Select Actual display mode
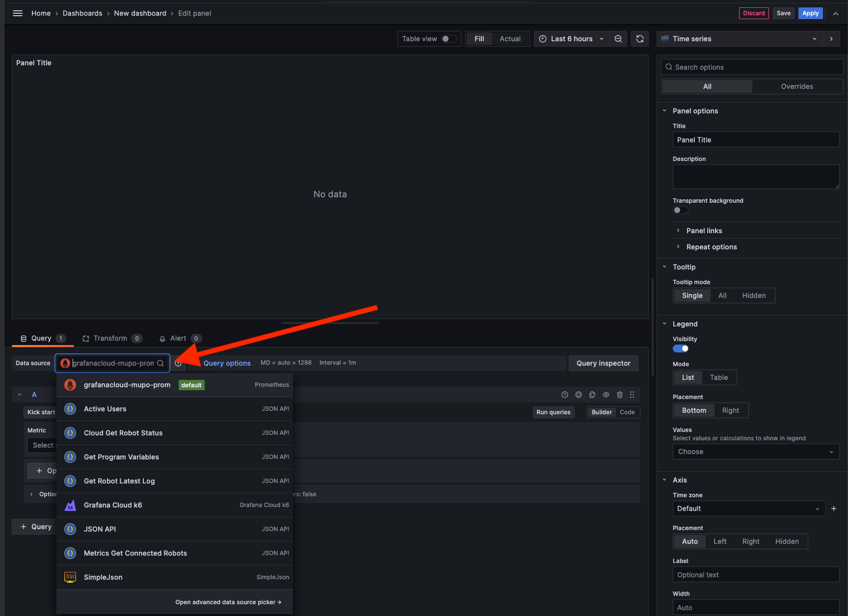 point(510,39)
